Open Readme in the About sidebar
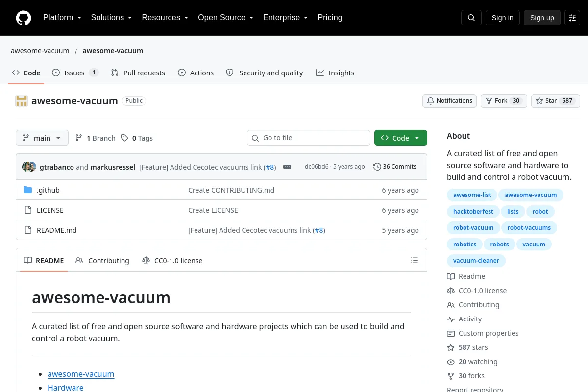 (x=466, y=276)
